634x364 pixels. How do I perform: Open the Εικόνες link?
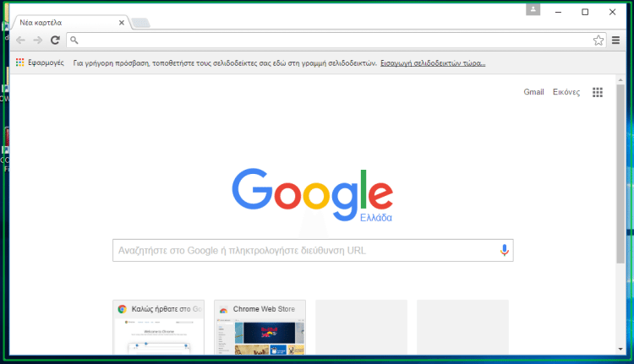566,92
